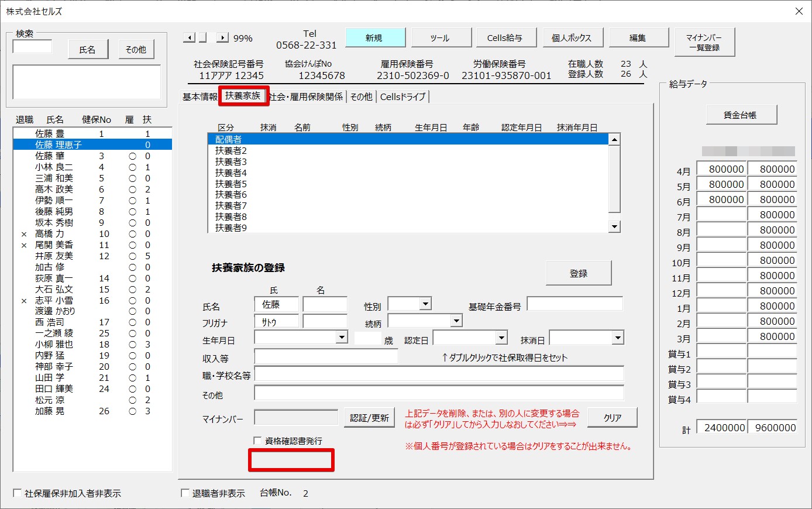Viewport: 812px width, 509px height.
Task: Click the 登録 button
Action: [579, 273]
